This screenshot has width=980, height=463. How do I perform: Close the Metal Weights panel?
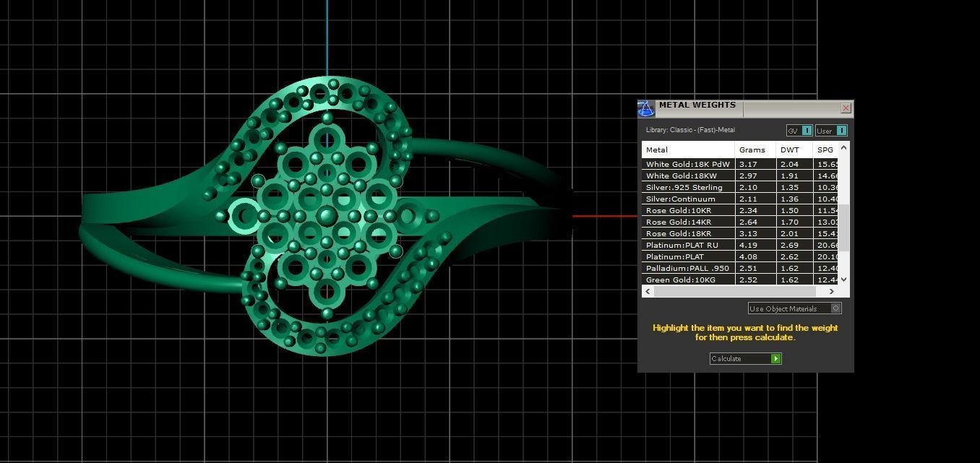coord(846,108)
